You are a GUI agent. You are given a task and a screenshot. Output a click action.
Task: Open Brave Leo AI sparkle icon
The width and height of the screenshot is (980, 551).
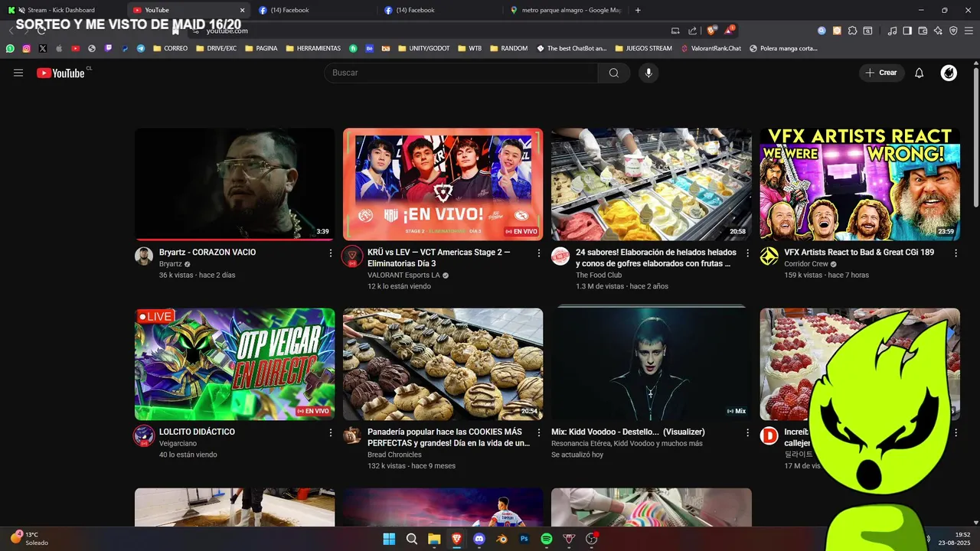coord(938,31)
